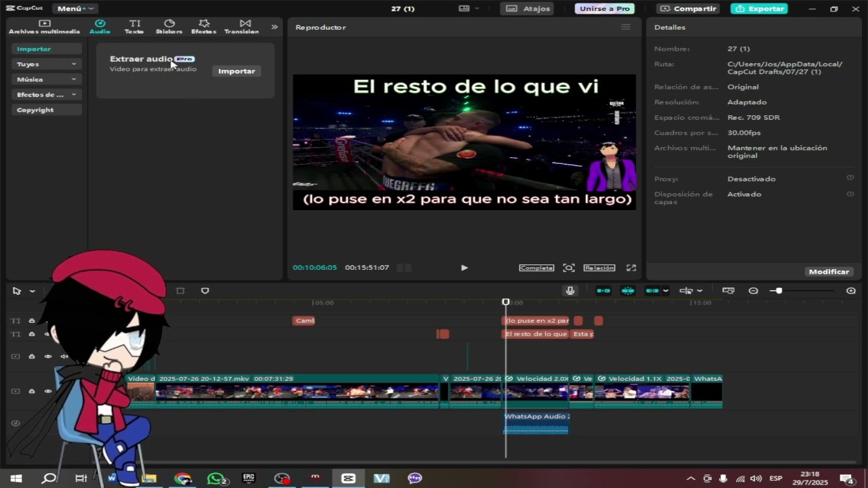Hide the overlay track with eye icon
The image size is (868, 488).
[48, 357]
